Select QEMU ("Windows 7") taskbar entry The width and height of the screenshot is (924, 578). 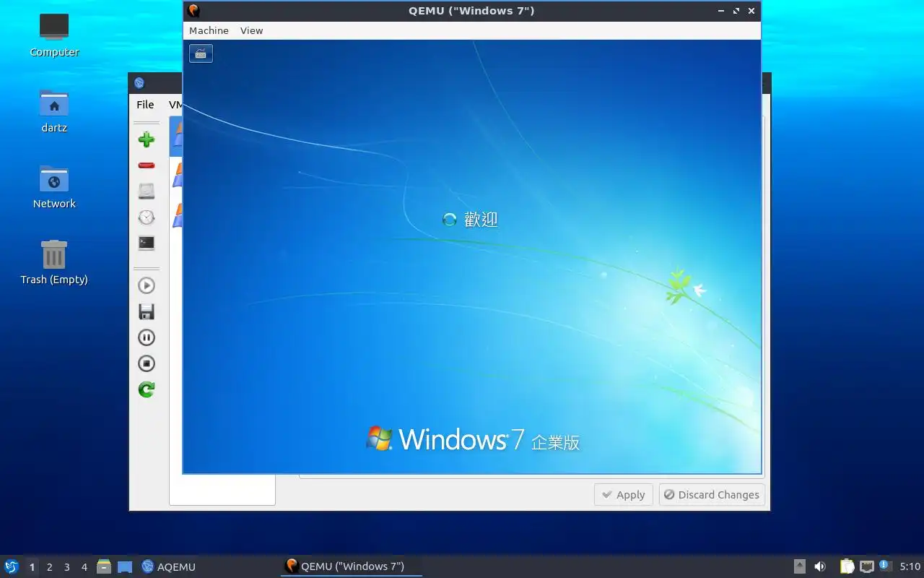click(351, 566)
